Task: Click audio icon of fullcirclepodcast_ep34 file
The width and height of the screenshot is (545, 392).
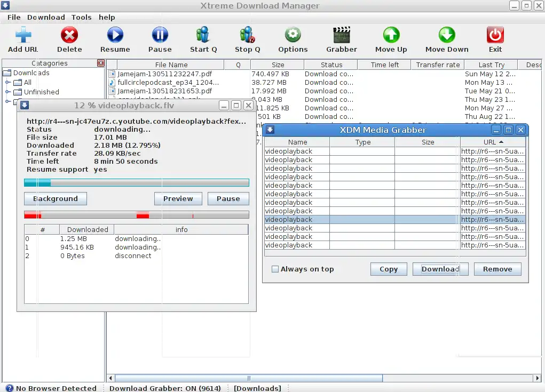Action: coord(112,82)
